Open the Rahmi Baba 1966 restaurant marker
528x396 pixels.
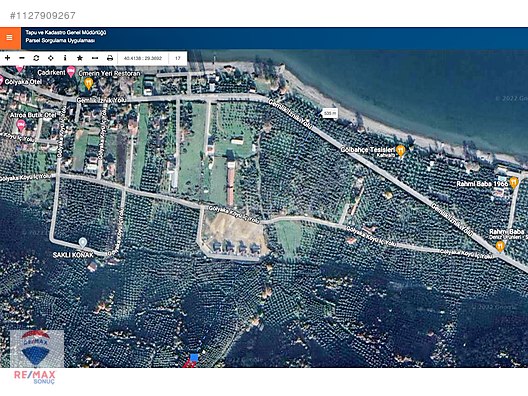pyautogui.click(x=514, y=183)
